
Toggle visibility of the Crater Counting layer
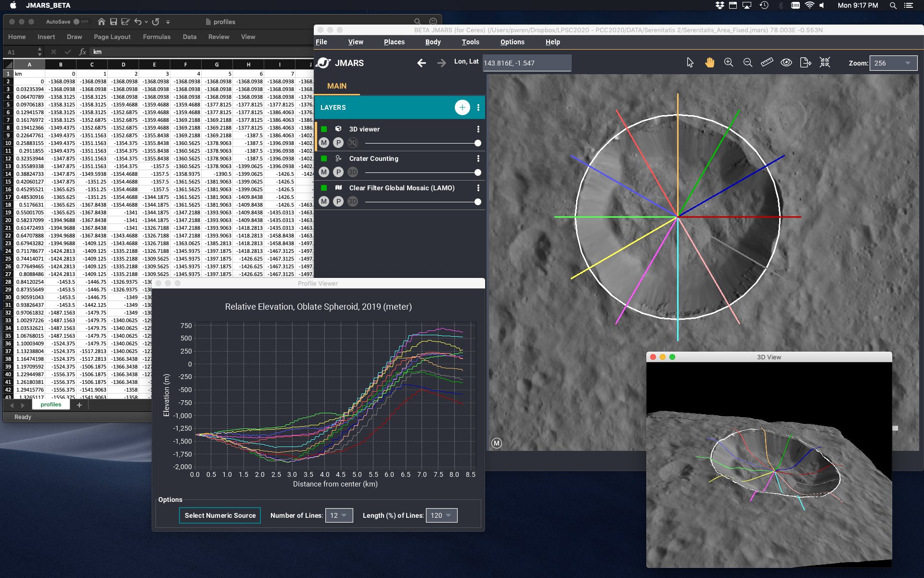(324, 158)
